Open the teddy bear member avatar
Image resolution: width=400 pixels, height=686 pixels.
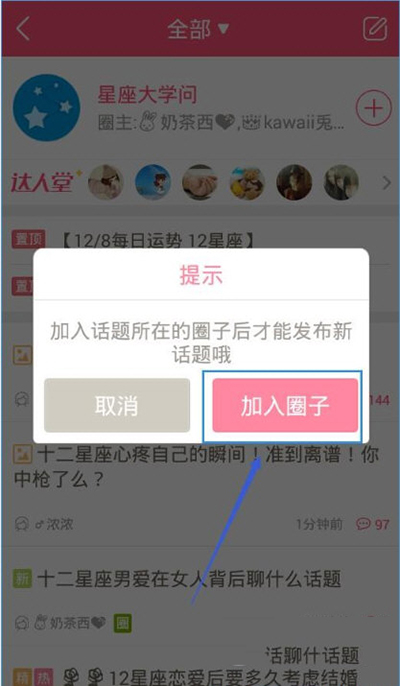tap(247, 182)
